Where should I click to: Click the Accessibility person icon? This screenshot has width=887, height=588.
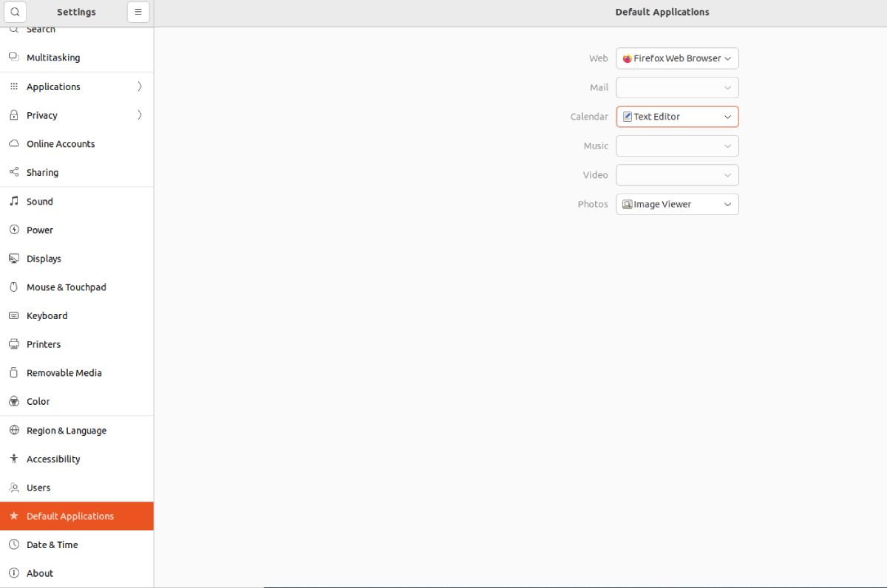tap(13, 459)
